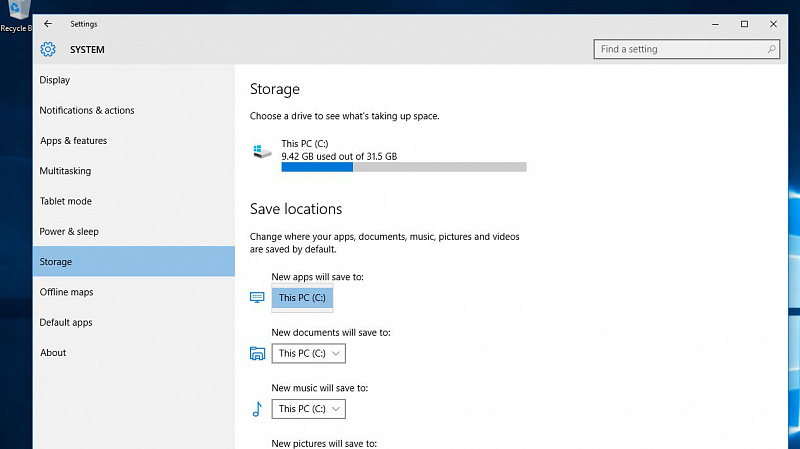Viewport: 800px width, 449px height.
Task: Expand new music save location dropdown
Action: coord(308,409)
